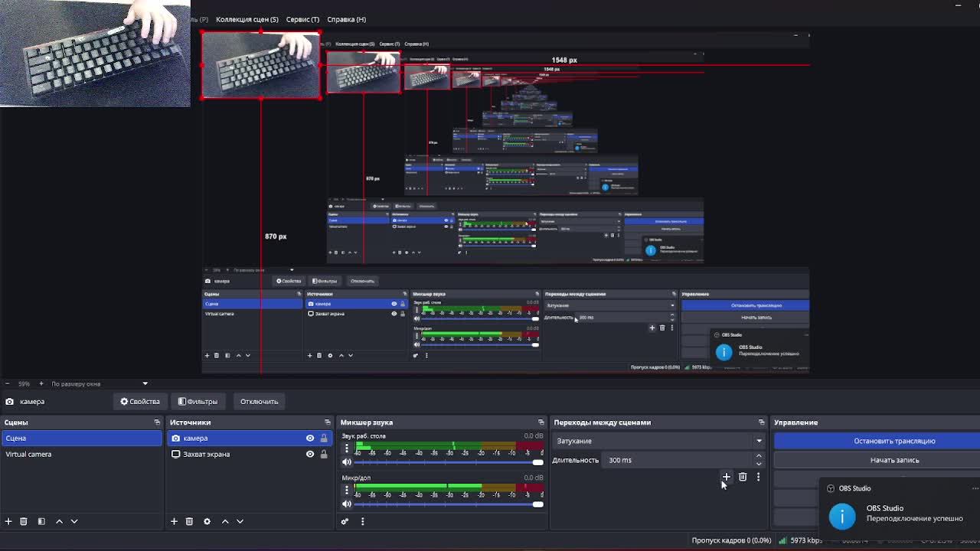This screenshot has width=980, height=551.
Task: Toggle visibility of Захват экрана source
Action: 310,455
